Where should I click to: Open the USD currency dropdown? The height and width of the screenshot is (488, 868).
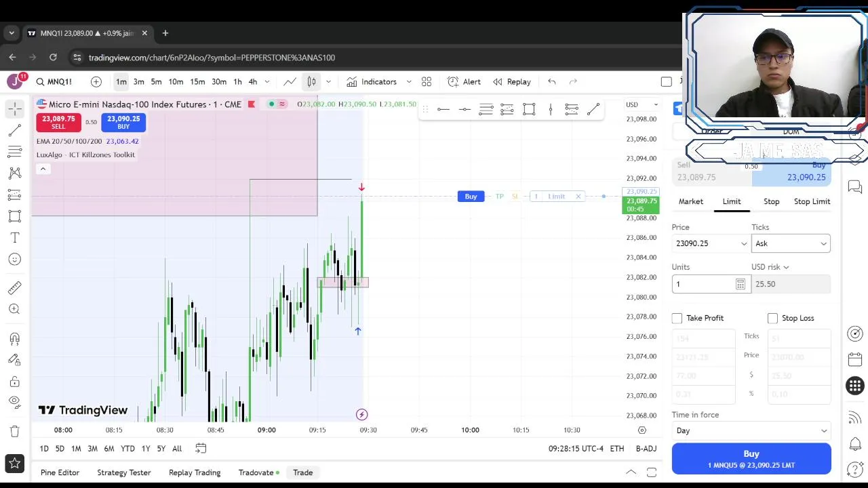coord(642,104)
